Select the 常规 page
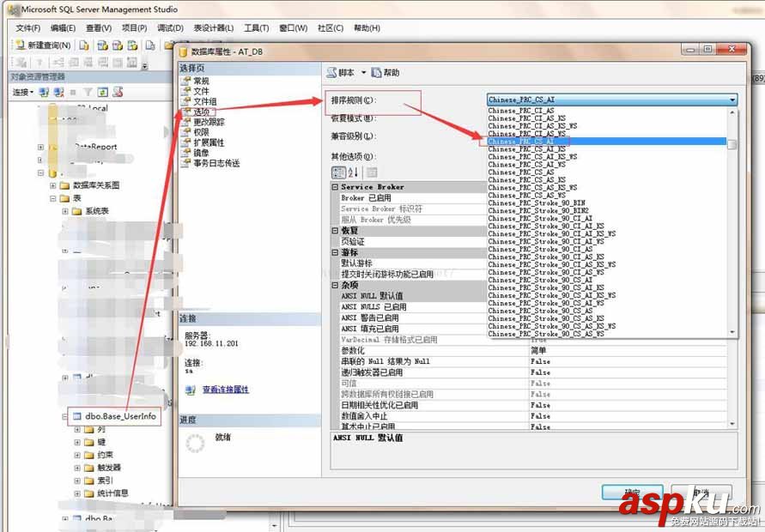765x532 pixels. click(x=201, y=81)
